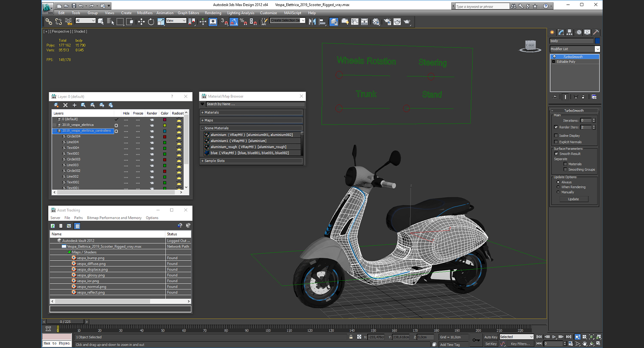Select the Manually update radio option
The height and width of the screenshot is (348, 644).
point(558,192)
